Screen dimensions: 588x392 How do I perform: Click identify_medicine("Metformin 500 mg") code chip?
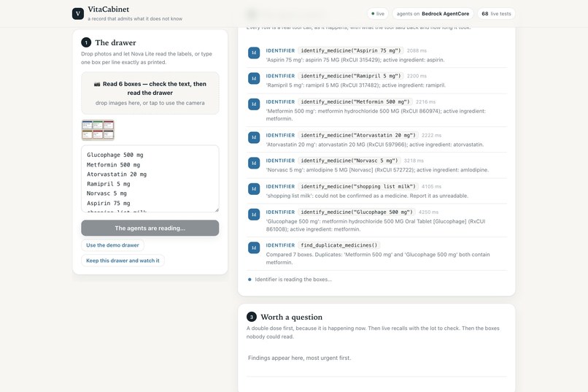tap(355, 101)
